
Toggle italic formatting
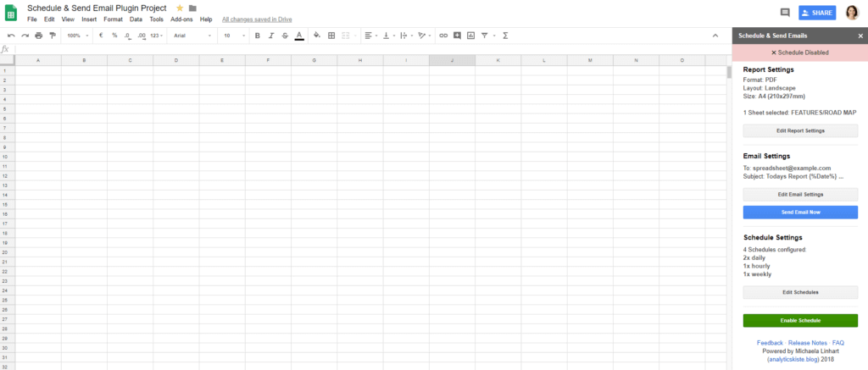271,36
